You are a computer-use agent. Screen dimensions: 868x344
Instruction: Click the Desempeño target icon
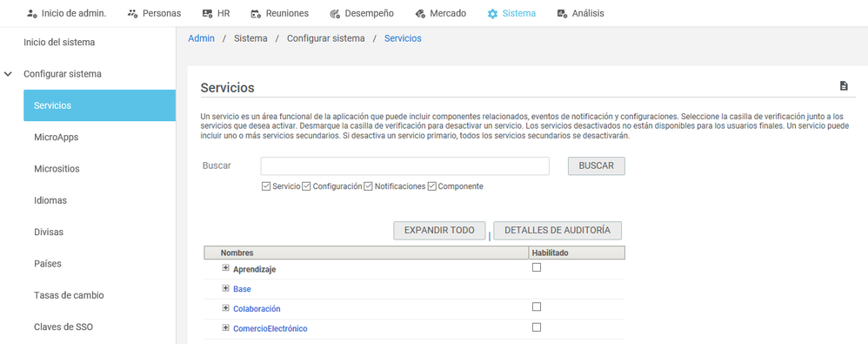pyautogui.click(x=334, y=13)
